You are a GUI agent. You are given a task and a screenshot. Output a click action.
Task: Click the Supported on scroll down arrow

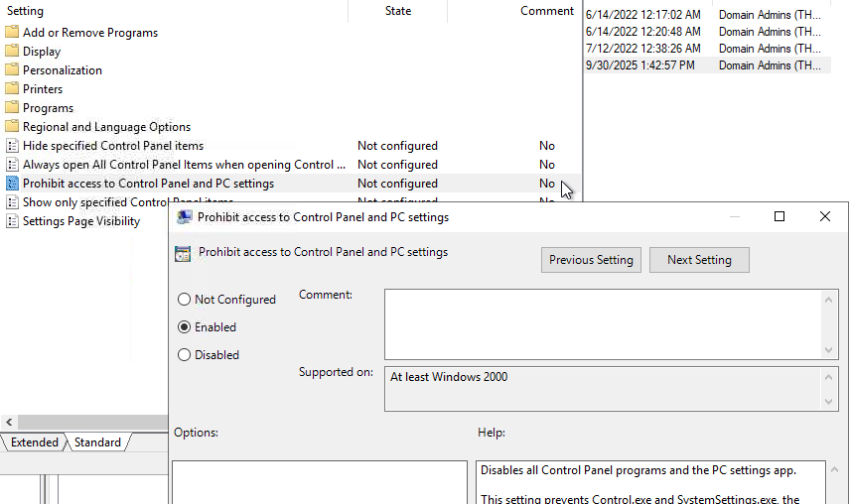pyautogui.click(x=830, y=401)
